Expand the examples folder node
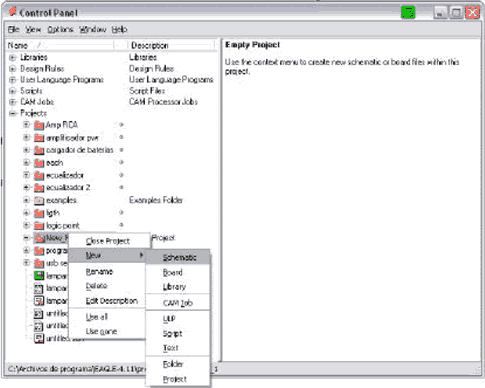 (26, 200)
